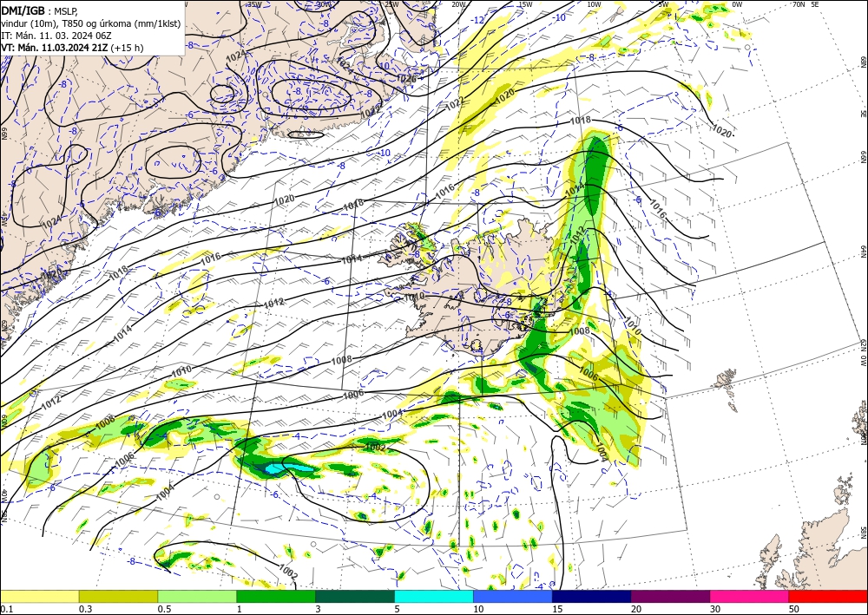Click the legend value "0.3"
Screen dimensions: 868x615
pyautogui.click(x=85, y=609)
